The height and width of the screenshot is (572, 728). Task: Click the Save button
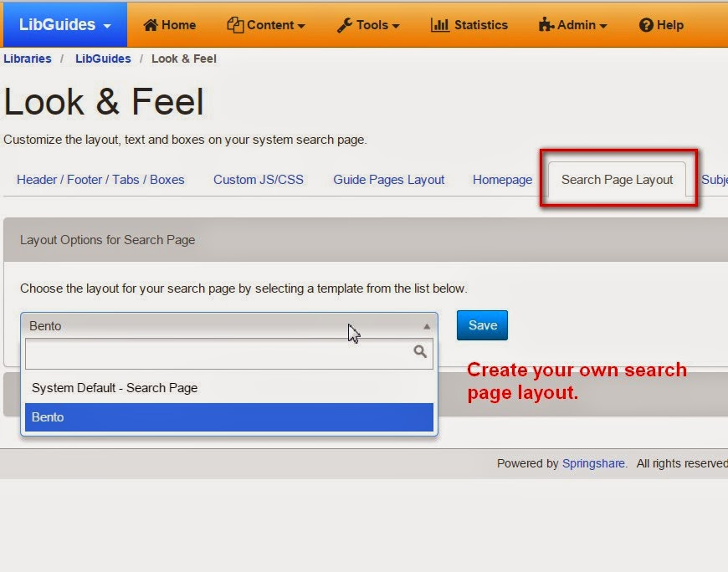tap(482, 325)
